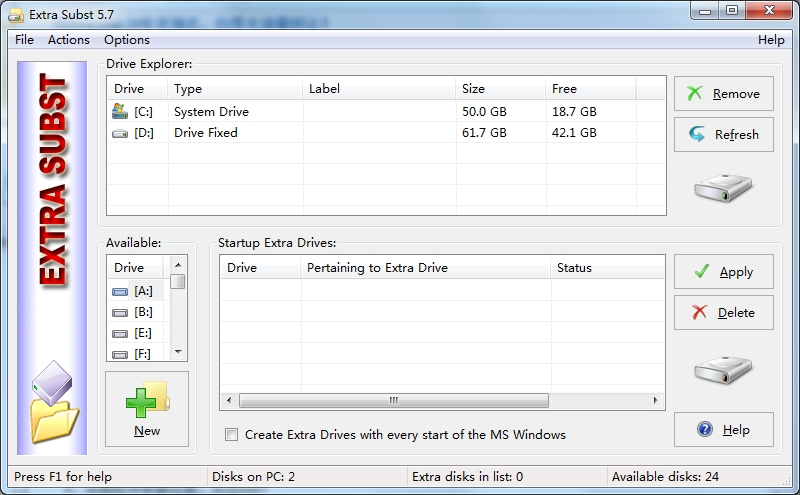This screenshot has height=495, width=800.
Task: Click the right arrow of the horizontal scrollbar
Action: coord(656,401)
